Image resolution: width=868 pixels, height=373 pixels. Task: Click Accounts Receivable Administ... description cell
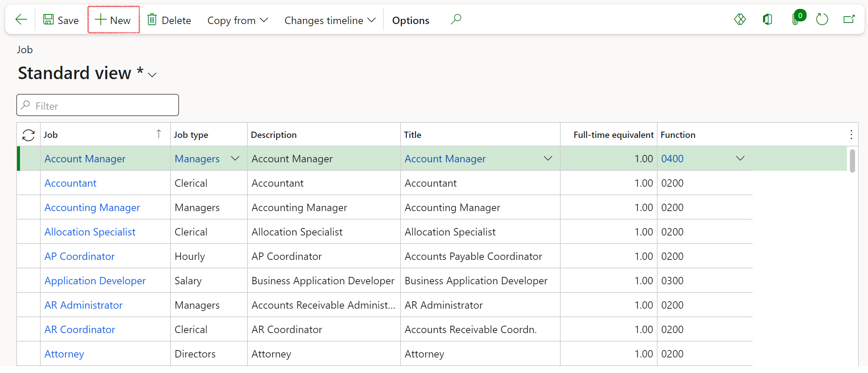(x=324, y=305)
